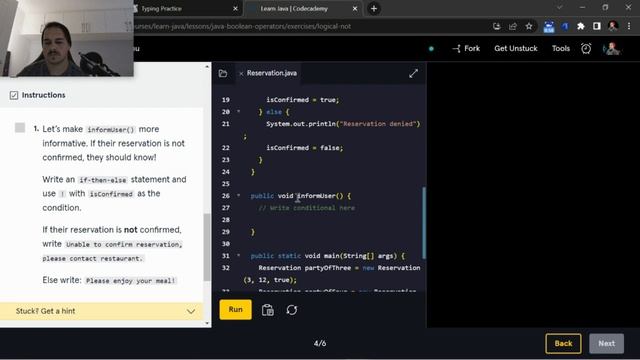Open the new tab plus button

pyautogui.click(x=374, y=9)
